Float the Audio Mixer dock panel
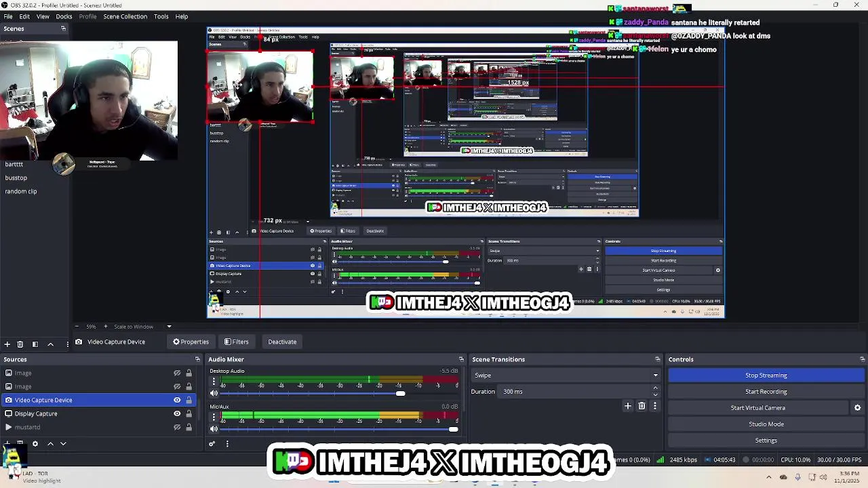The image size is (868, 488). click(461, 359)
